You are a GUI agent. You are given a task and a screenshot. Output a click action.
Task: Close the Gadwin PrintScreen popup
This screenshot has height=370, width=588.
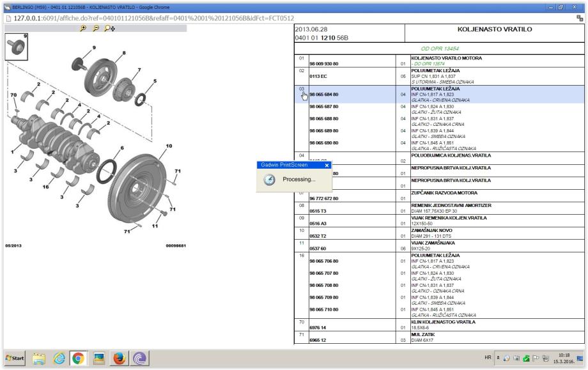(x=325, y=165)
